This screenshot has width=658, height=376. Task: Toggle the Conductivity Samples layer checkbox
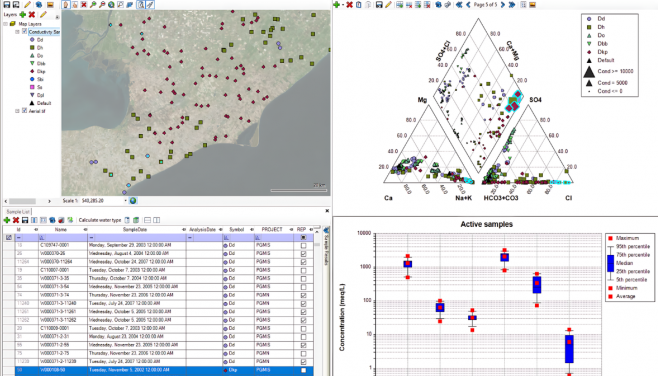point(24,31)
